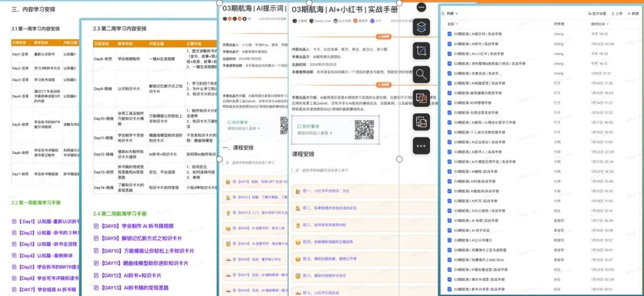
Task: Open the 修改时间 column sort dropdown
Action: point(600,24)
